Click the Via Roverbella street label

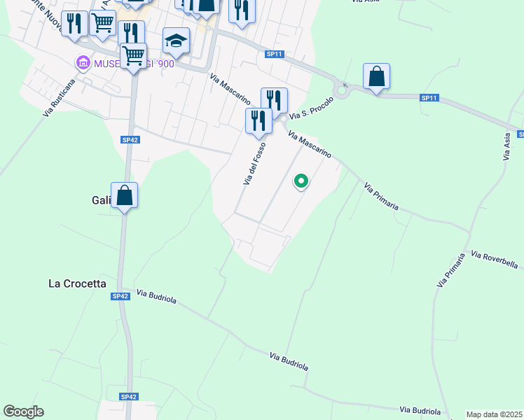click(x=495, y=260)
